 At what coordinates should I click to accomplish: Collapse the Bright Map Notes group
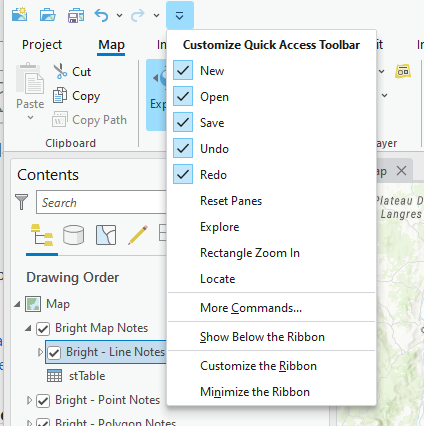pos(28,328)
